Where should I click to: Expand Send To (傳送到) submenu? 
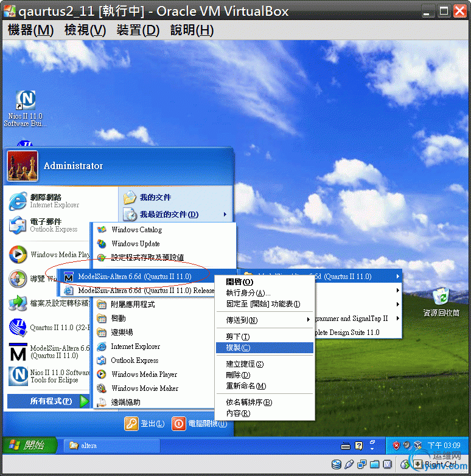click(264, 320)
